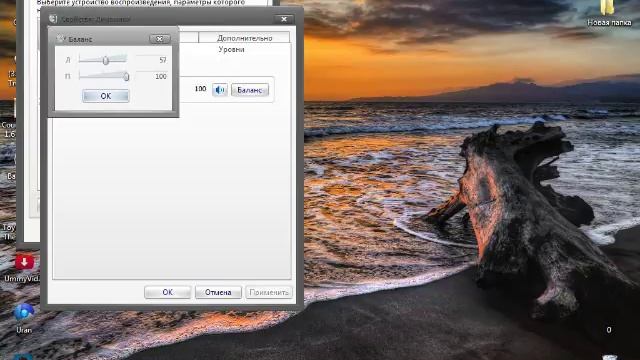The width and height of the screenshot is (640, 360).
Task: Close the Баланс dialog
Action: pos(160,39)
